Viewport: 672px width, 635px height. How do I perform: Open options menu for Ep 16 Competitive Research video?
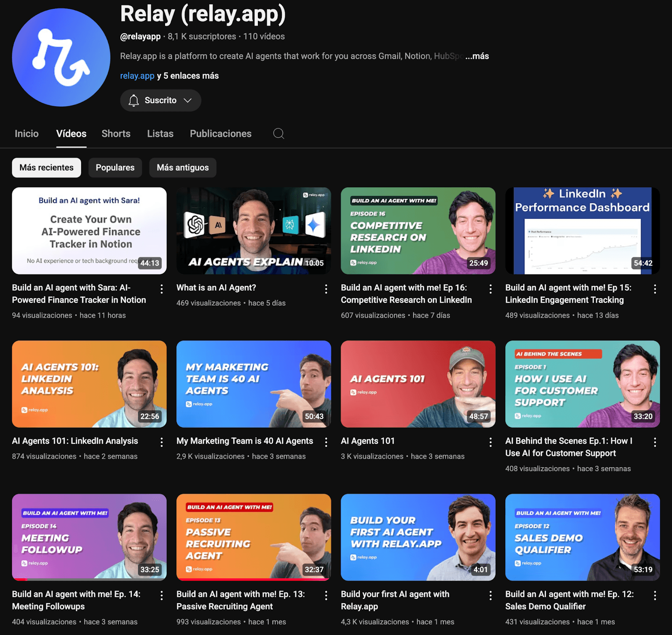490,289
